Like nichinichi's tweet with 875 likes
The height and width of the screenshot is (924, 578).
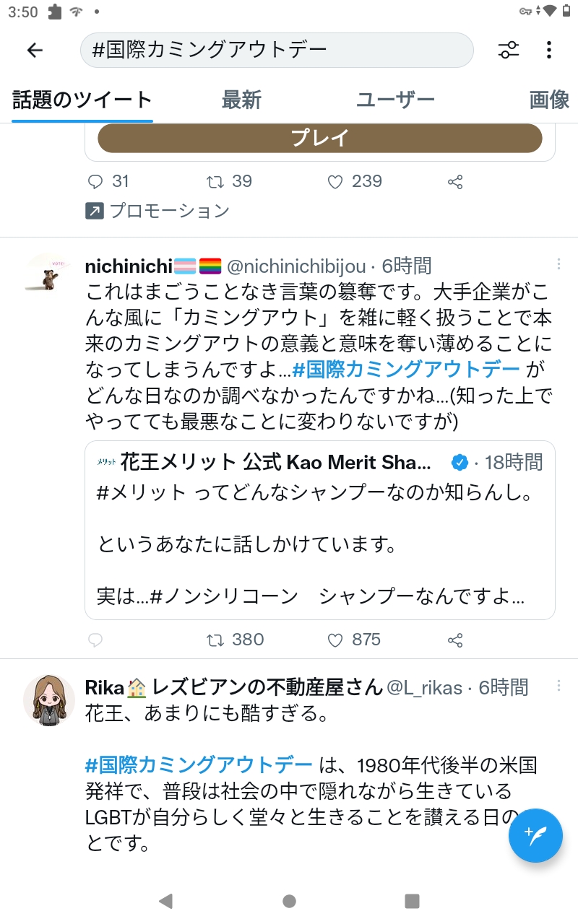click(x=335, y=640)
